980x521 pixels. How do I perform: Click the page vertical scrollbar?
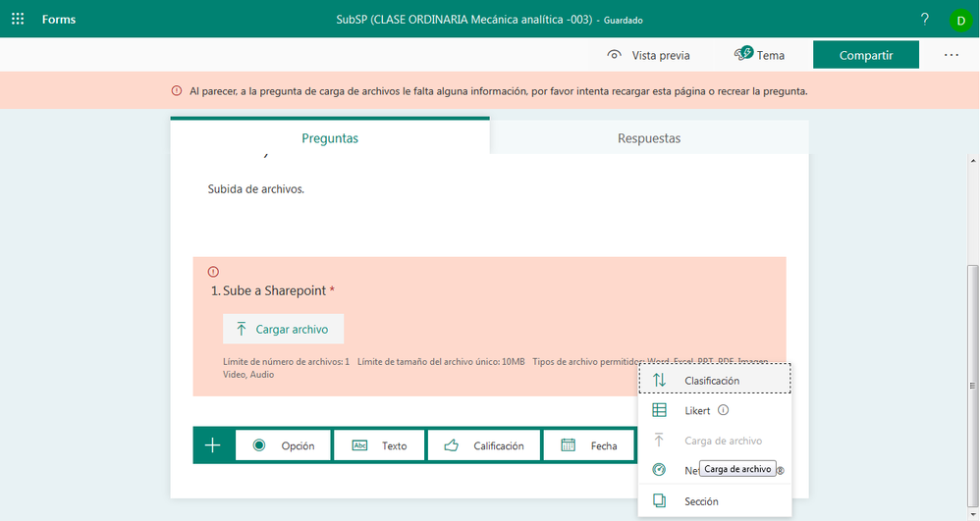tap(972, 385)
